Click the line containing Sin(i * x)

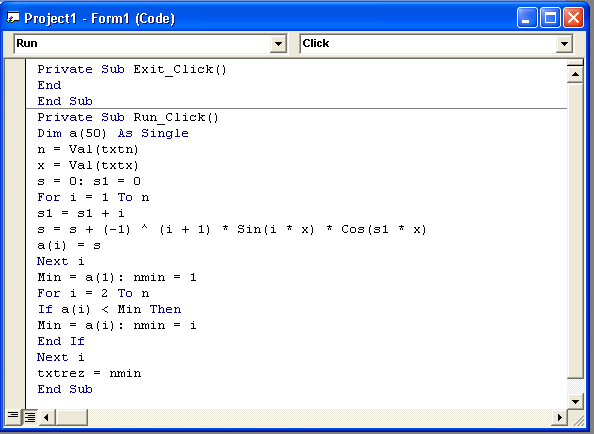(x=232, y=229)
